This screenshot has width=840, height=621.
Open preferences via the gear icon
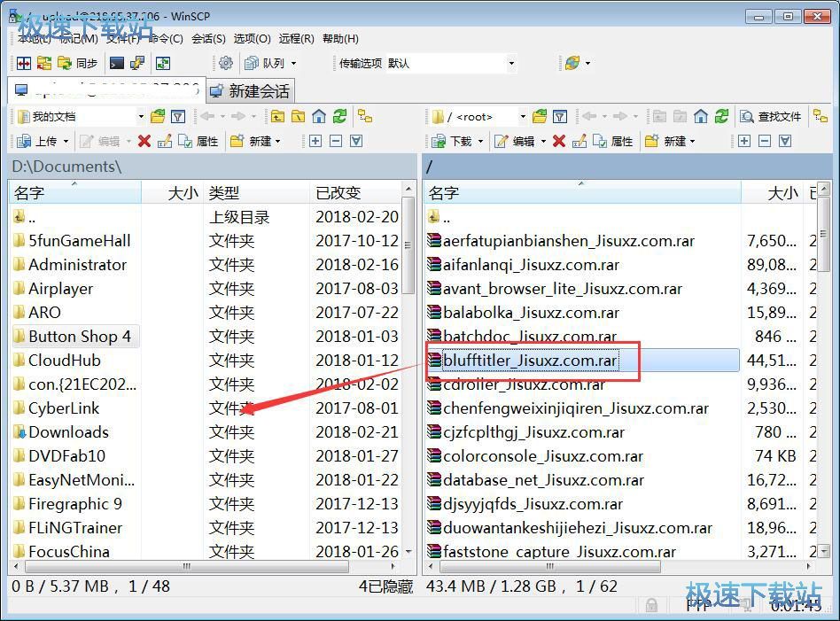227,63
